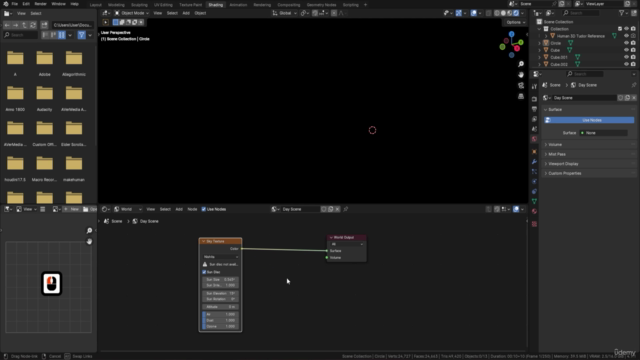Viewport: 640px width, 360px height.
Task: Unlink Day Scene world in node editor
Action: click(337, 209)
